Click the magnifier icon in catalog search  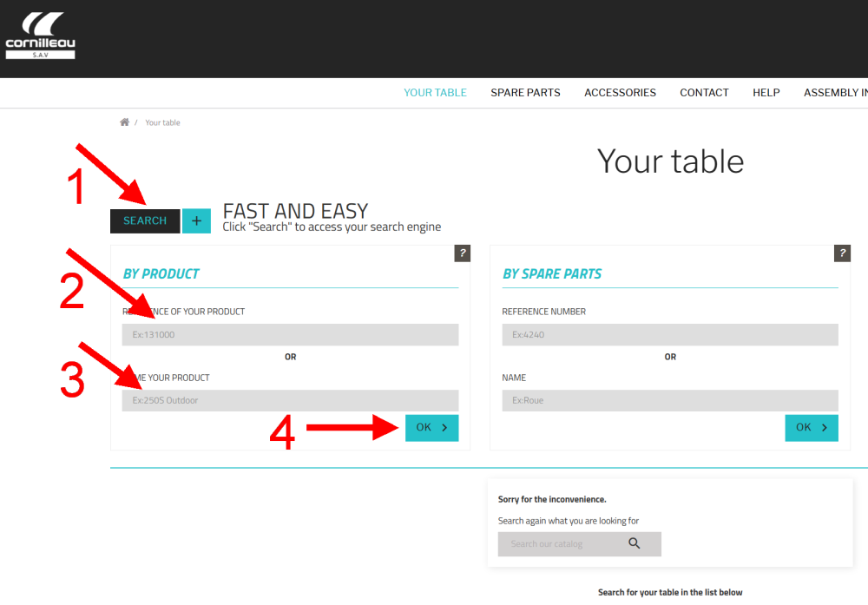click(x=635, y=544)
